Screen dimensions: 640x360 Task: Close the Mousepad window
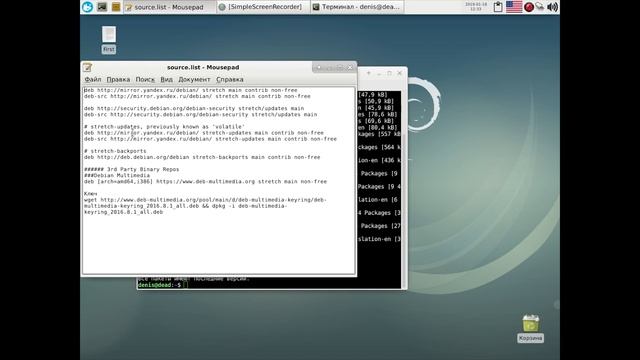coord(350,67)
